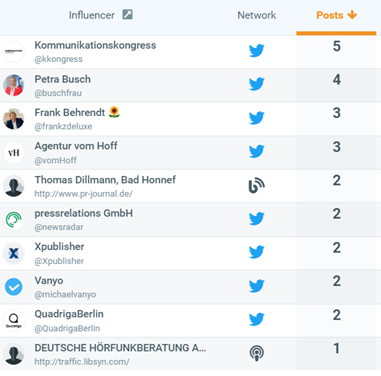Click the Agentur vom Hoff logo avatar
This screenshot has width=381, height=376.
[14, 153]
